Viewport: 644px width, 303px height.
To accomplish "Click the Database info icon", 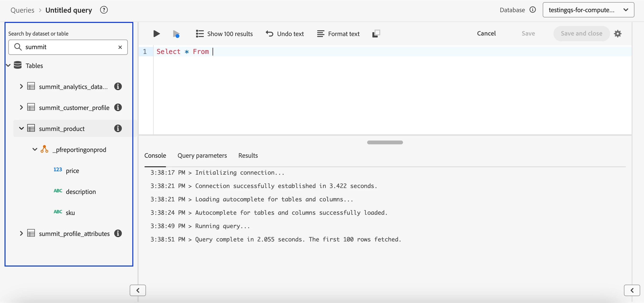I will point(533,10).
